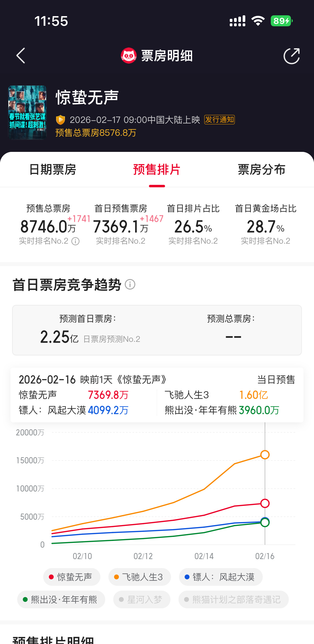Tap the 02/14 axis label

(x=204, y=556)
